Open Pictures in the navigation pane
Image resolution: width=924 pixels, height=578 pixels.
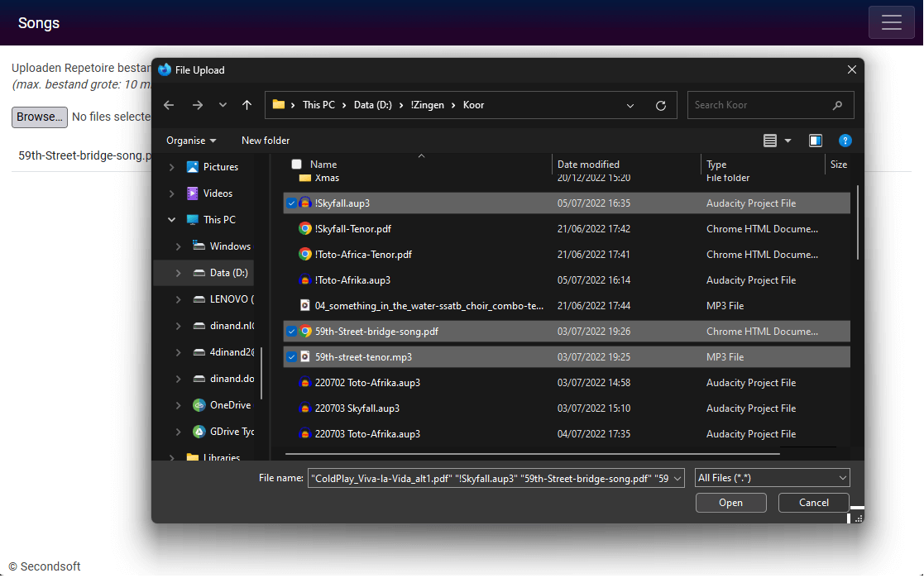(220, 167)
